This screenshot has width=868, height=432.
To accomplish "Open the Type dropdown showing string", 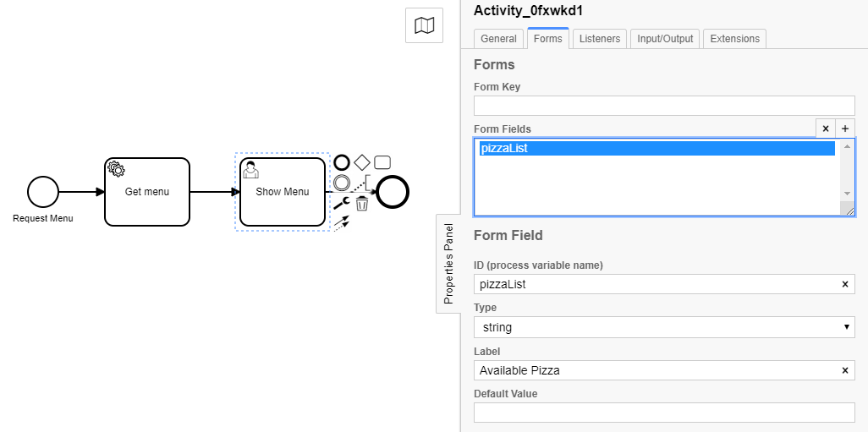I will click(x=664, y=327).
